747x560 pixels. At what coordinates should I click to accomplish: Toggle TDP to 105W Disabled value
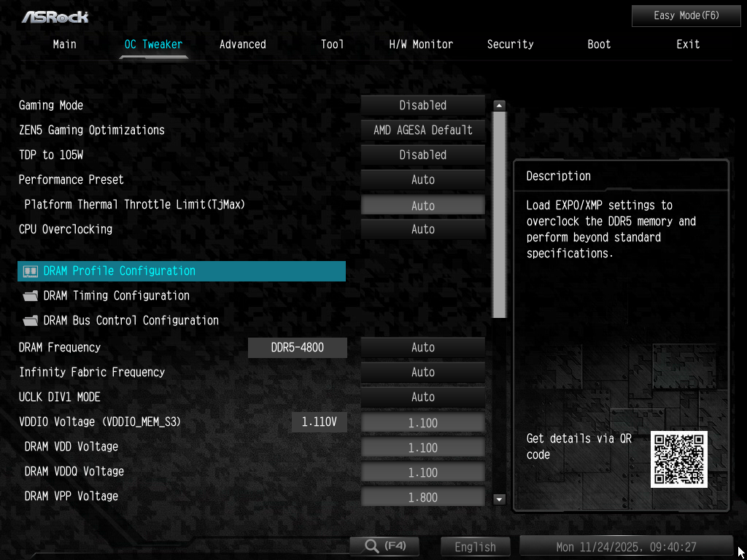click(x=422, y=155)
